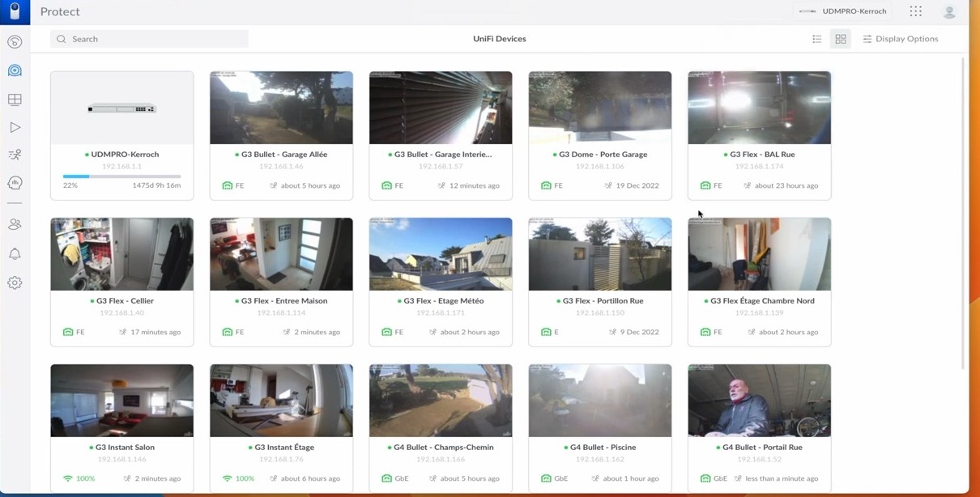Viewport: 980px width, 497px height.
Task: Click the G3 Bullet - Garage Allée name
Action: coord(284,154)
